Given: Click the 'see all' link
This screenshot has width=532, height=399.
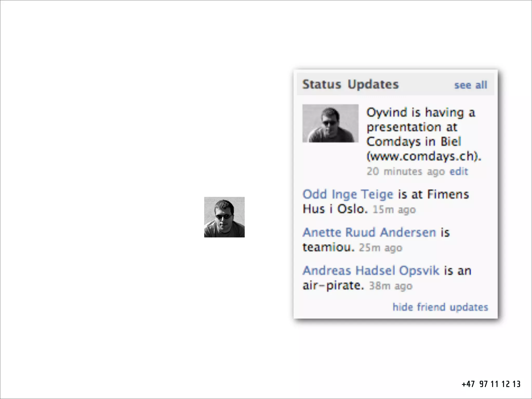Looking at the screenshot, I should click(x=470, y=85).
